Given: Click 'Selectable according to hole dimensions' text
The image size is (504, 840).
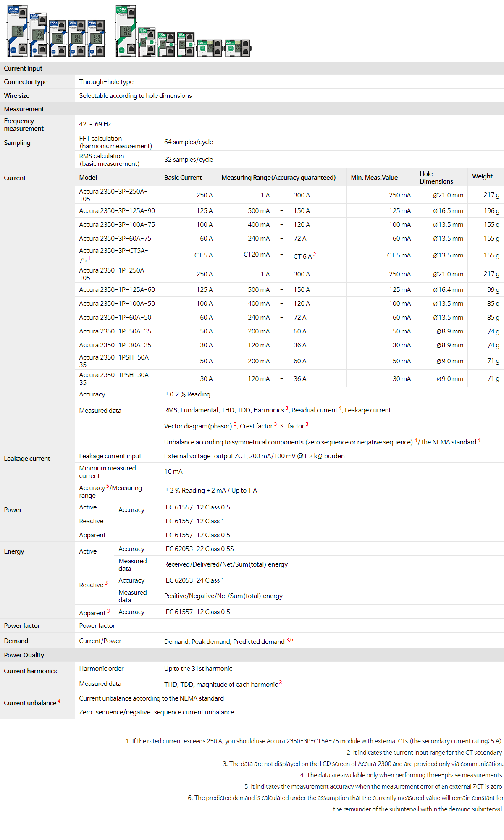Looking at the screenshot, I should 135,96.
